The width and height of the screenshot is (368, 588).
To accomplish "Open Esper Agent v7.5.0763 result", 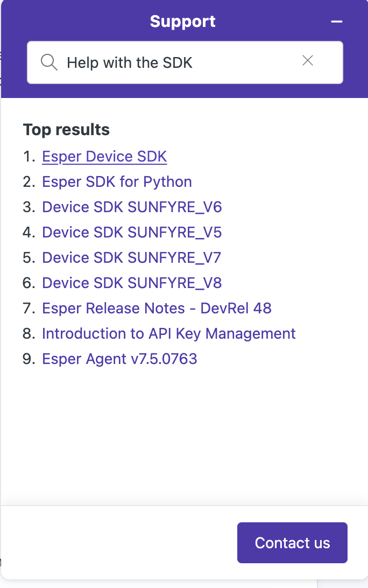I will [119, 359].
